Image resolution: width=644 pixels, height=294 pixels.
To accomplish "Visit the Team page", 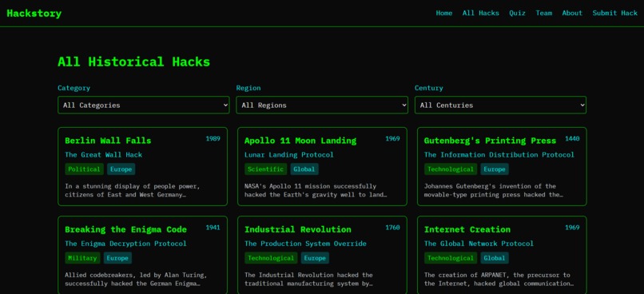I will coord(544,13).
